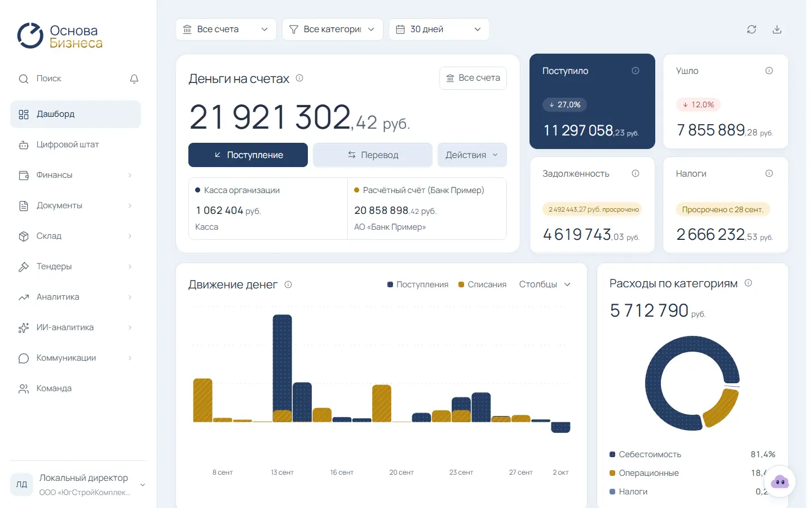
Task: Open the Документы menu item
Action: point(76,205)
